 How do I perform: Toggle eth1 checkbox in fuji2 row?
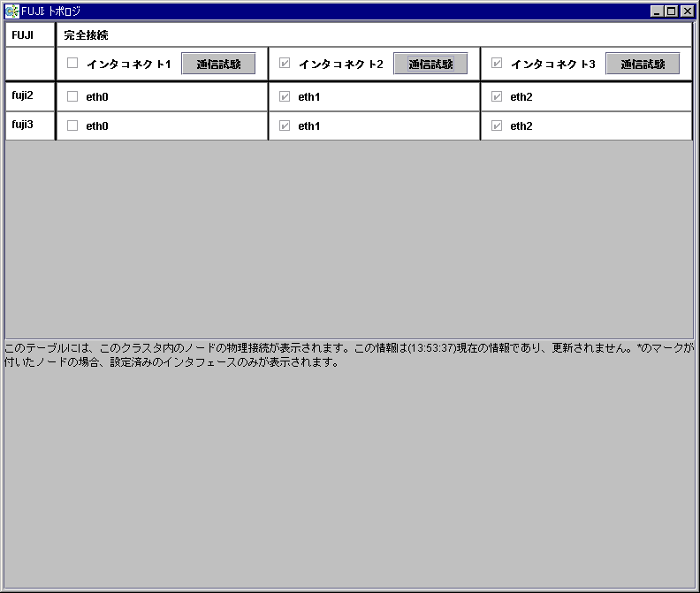click(x=285, y=96)
